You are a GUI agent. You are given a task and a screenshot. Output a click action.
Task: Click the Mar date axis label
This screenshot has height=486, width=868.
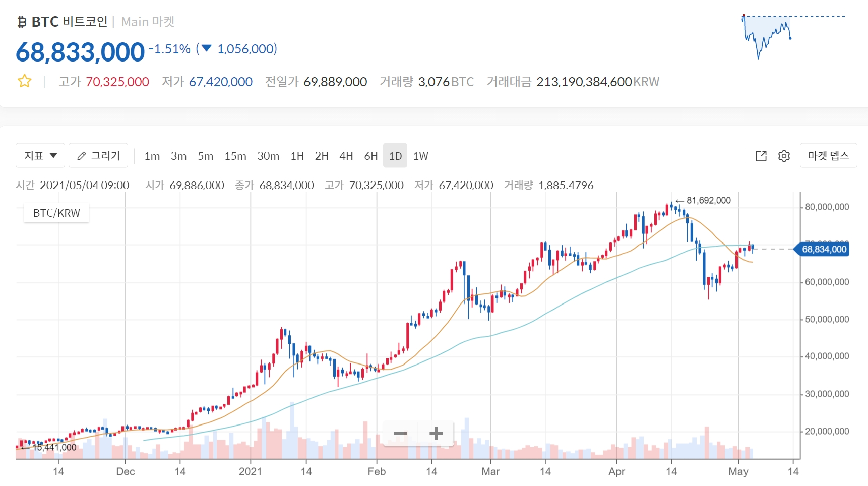[x=490, y=471]
